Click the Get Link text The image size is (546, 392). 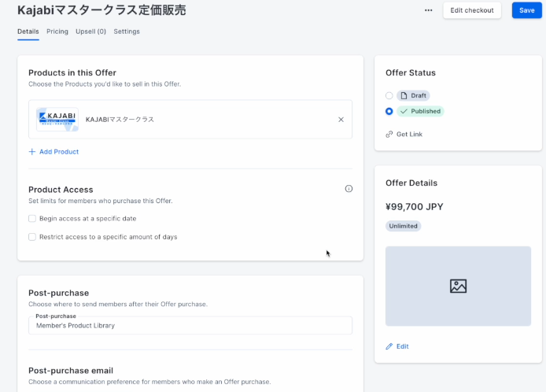click(409, 134)
